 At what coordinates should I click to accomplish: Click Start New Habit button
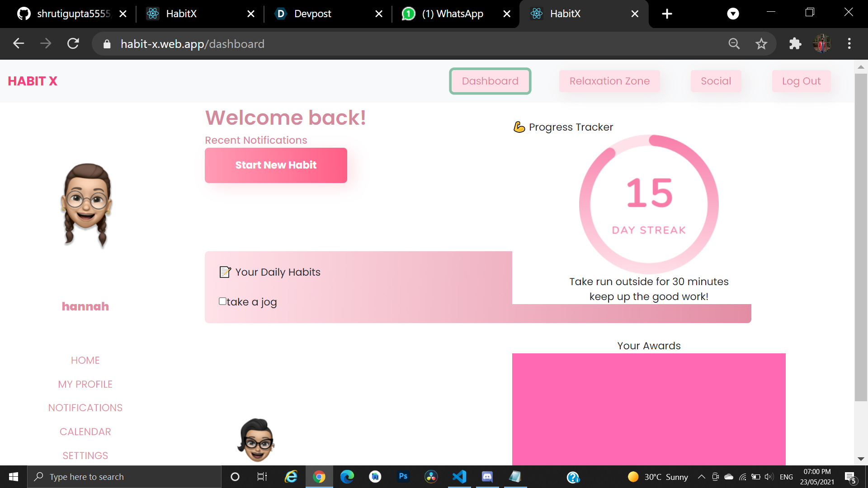[276, 165]
